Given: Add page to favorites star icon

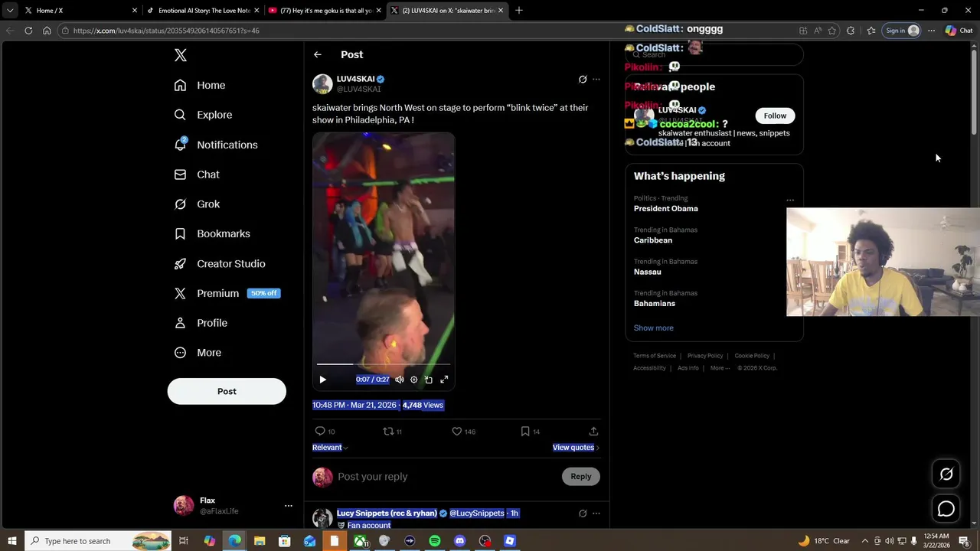Looking at the screenshot, I should 832,31.
